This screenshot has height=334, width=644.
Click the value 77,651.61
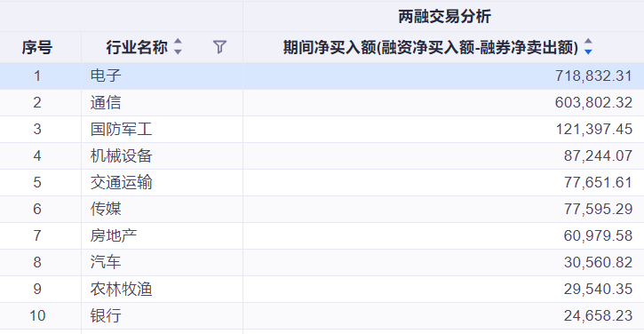(x=598, y=182)
